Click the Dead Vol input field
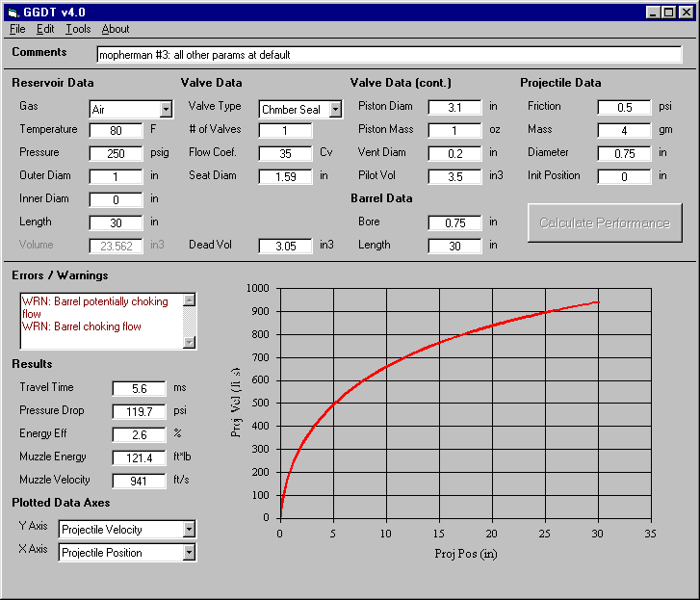Viewport: 700px width, 600px height. pos(285,246)
